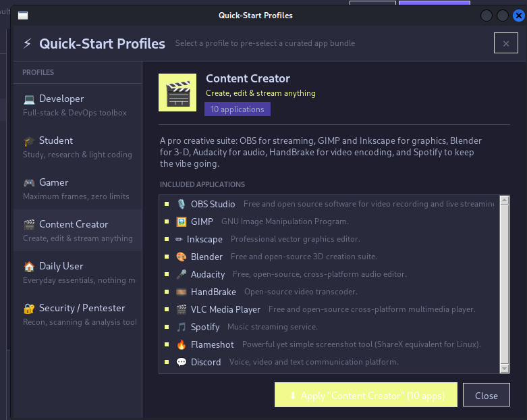527x420 pixels.
Task: Select the Student profile
Action: (78, 147)
